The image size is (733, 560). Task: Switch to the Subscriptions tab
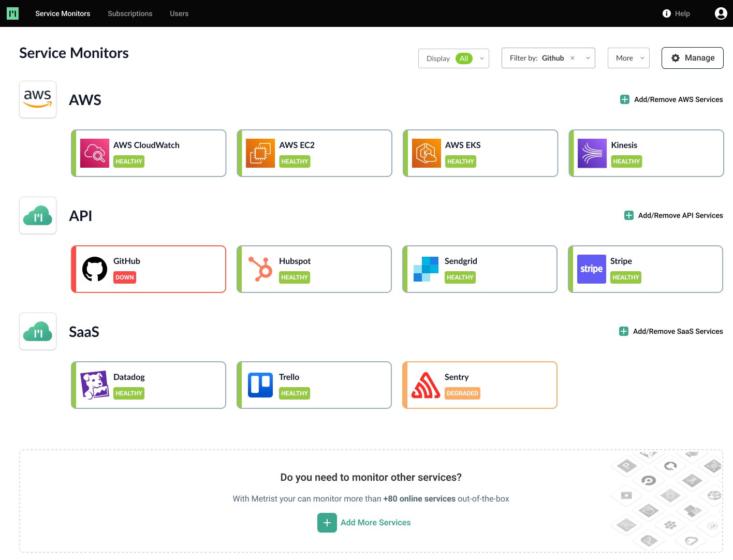pos(130,13)
